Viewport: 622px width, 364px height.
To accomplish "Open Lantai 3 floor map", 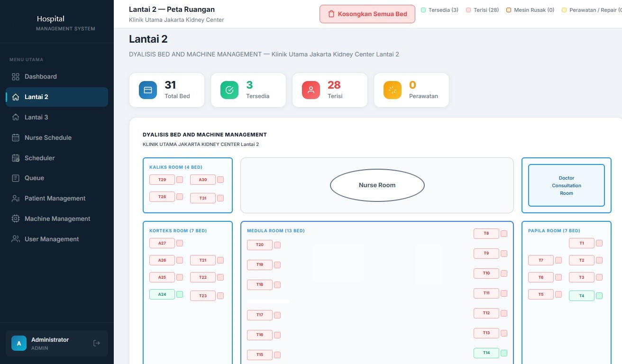I will 57,118.
